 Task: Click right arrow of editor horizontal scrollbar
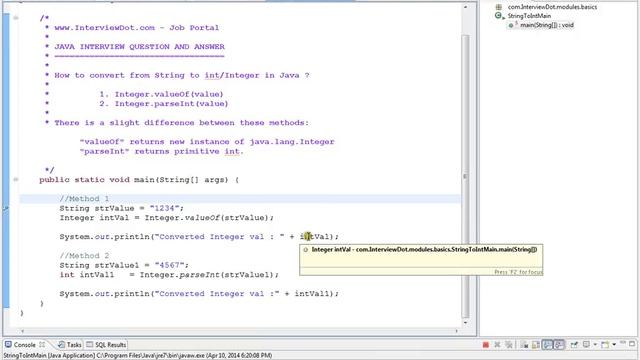tap(457, 331)
